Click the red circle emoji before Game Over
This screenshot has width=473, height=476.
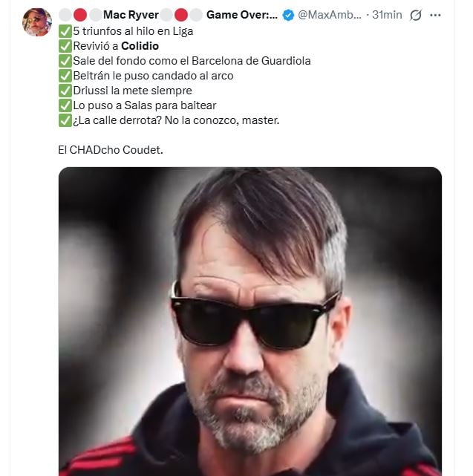click(182, 15)
